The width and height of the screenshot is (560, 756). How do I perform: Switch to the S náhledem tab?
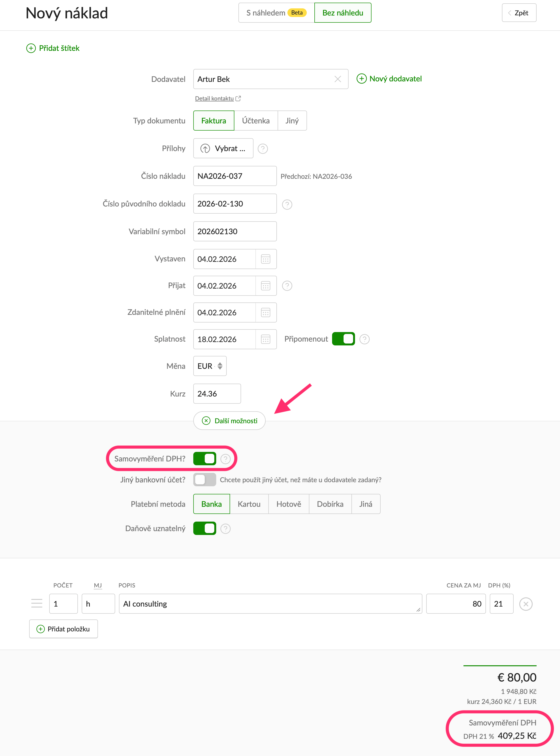coord(276,13)
